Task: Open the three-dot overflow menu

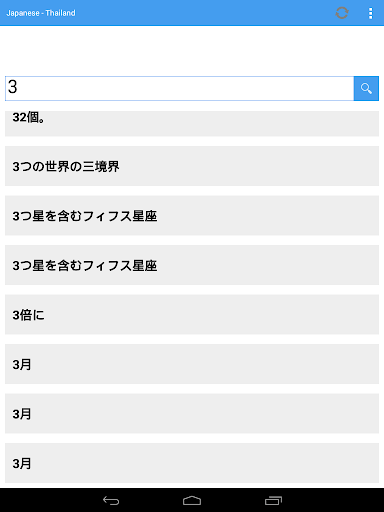Action: click(370, 13)
